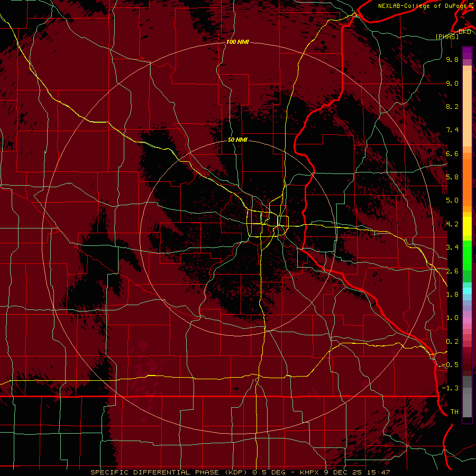This screenshot has width=476, height=476.
Task: Click the 1.8 value on the color scale
Action: [x=452, y=295]
